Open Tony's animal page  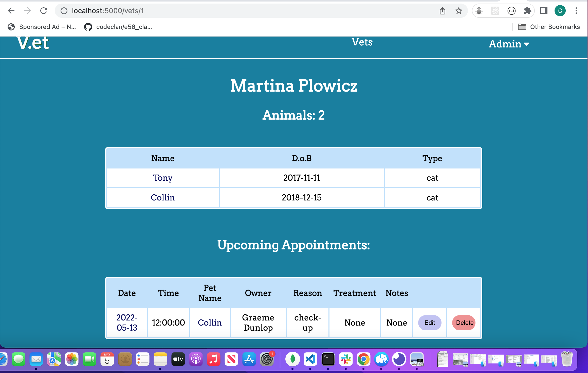[x=163, y=178]
